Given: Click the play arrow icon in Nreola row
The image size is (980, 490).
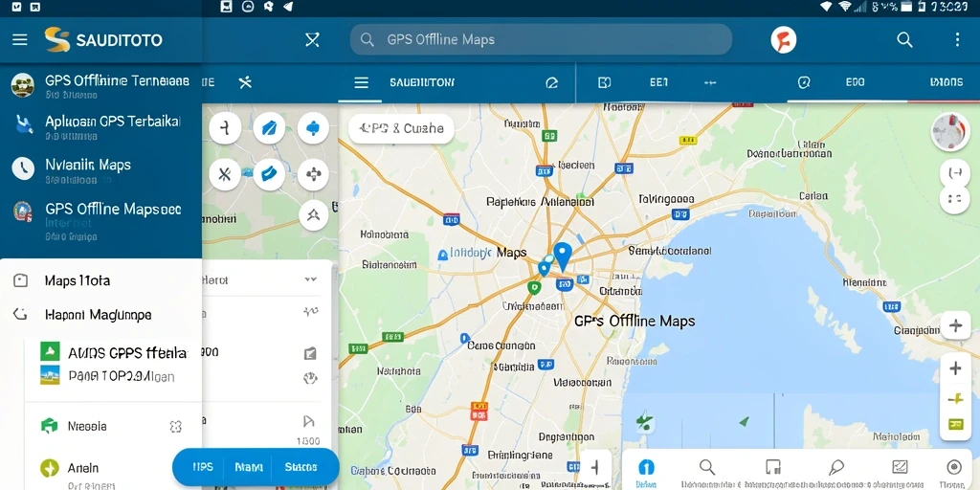Looking at the screenshot, I should point(309,422).
